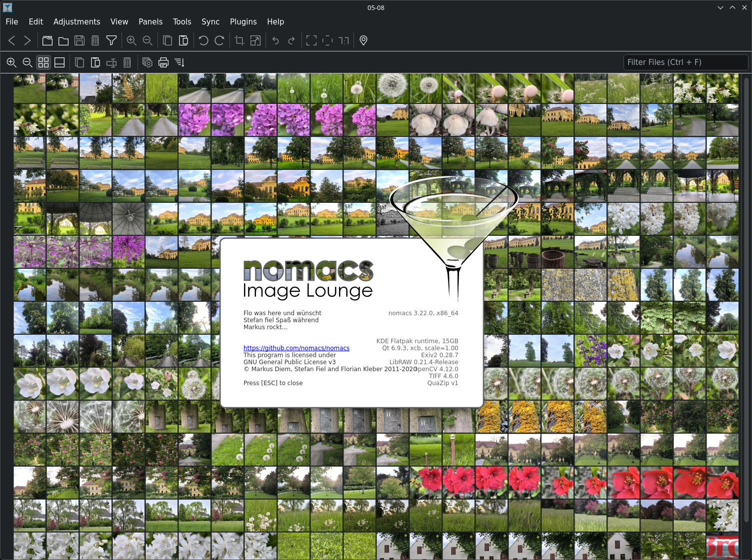The width and height of the screenshot is (752, 560).
Task: Click the frameless dashed-frame icon
Action: pos(327,40)
